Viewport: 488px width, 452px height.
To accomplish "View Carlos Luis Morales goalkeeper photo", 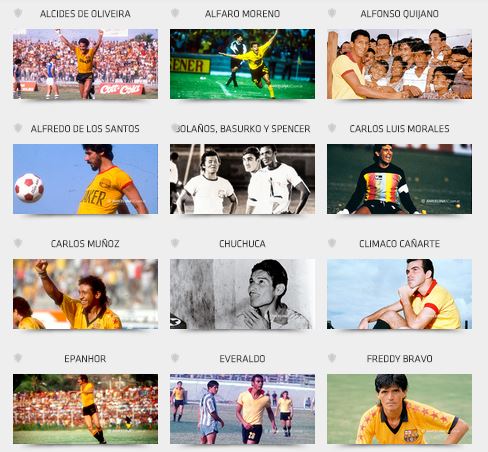I will point(399,179).
